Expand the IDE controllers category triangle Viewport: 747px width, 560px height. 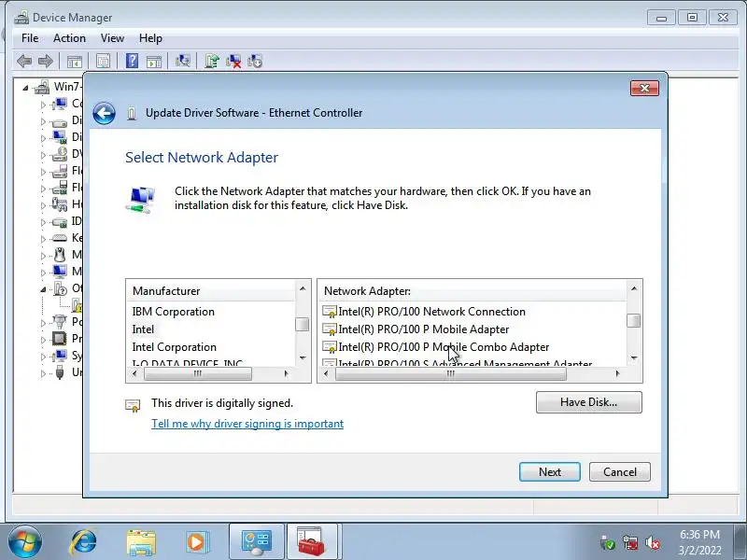coord(43,222)
